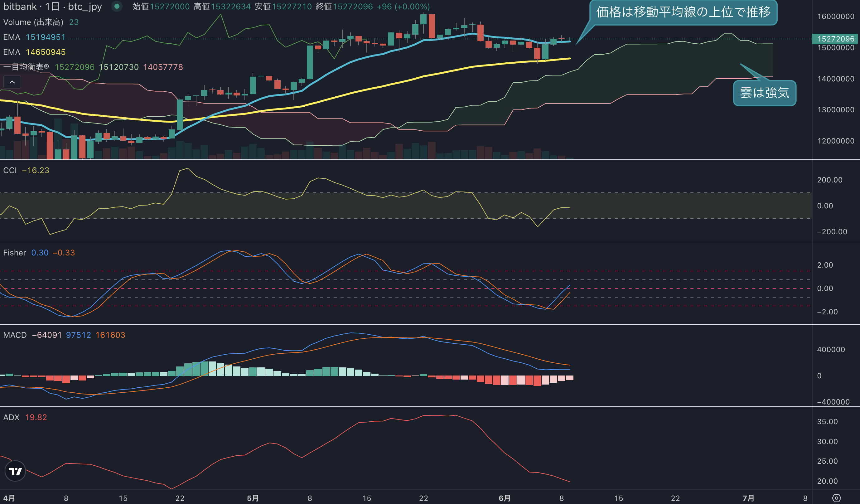Open the time axis settings gear icon

pyautogui.click(x=836, y=498)
